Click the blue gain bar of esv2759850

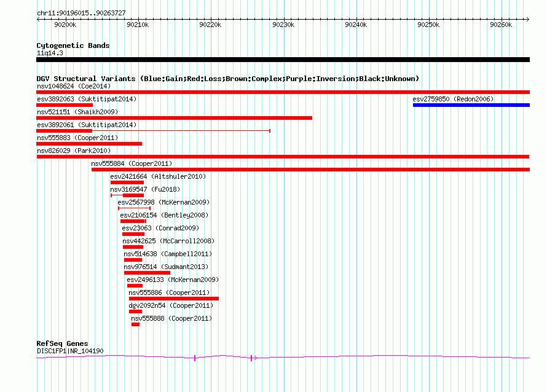471,105
